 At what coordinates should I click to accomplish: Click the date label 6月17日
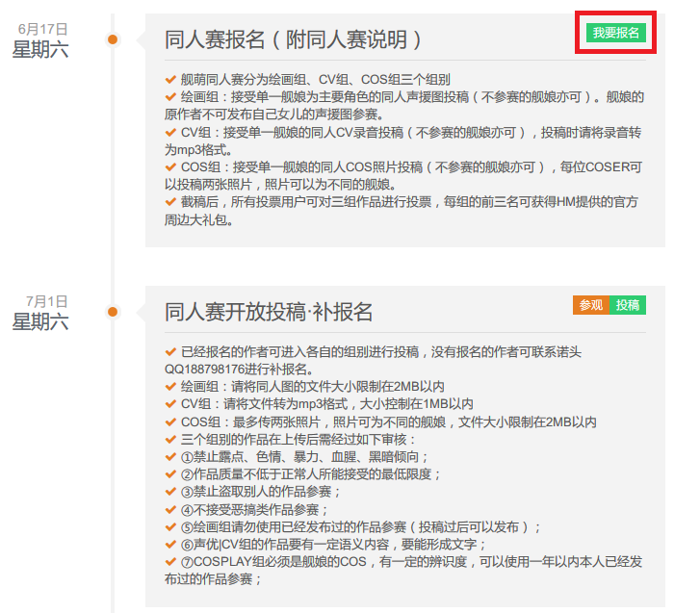tap(43, 29)
